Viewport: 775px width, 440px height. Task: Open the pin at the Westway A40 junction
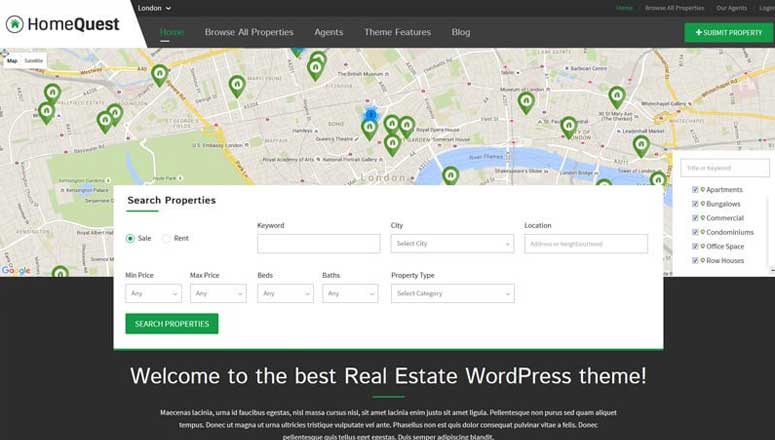coord(160,75)
